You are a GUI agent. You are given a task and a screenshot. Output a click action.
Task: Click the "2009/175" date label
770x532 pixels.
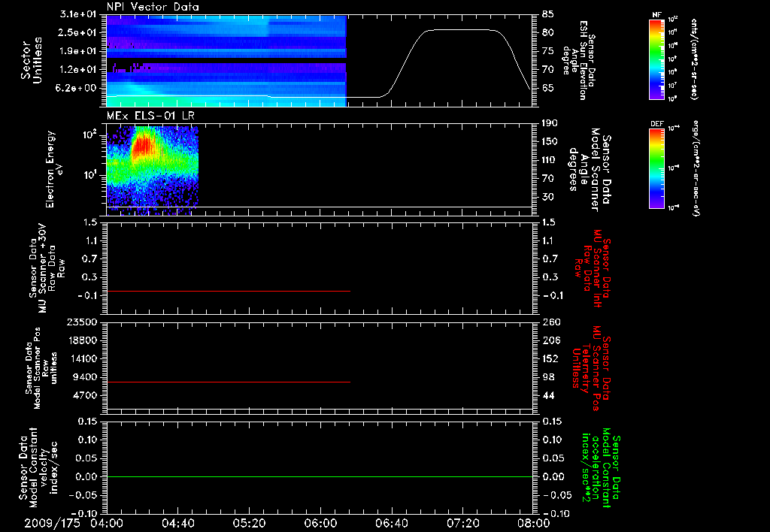tap(52, 523)
